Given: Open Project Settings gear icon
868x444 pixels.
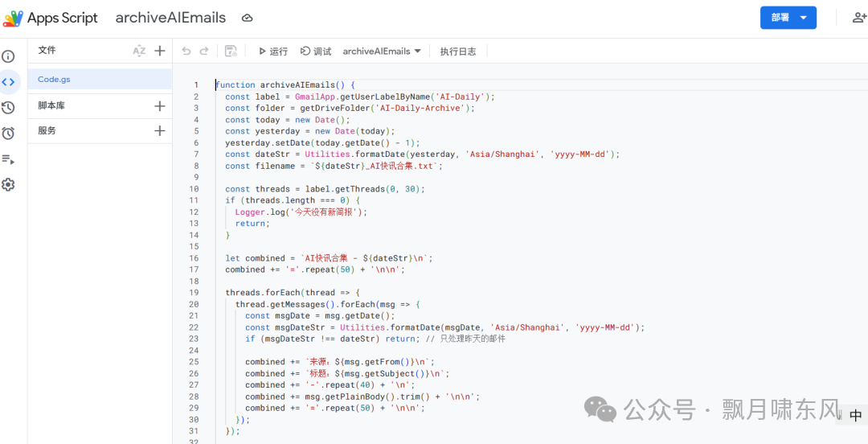Looking at the screenshot, I should coord(8,184).
